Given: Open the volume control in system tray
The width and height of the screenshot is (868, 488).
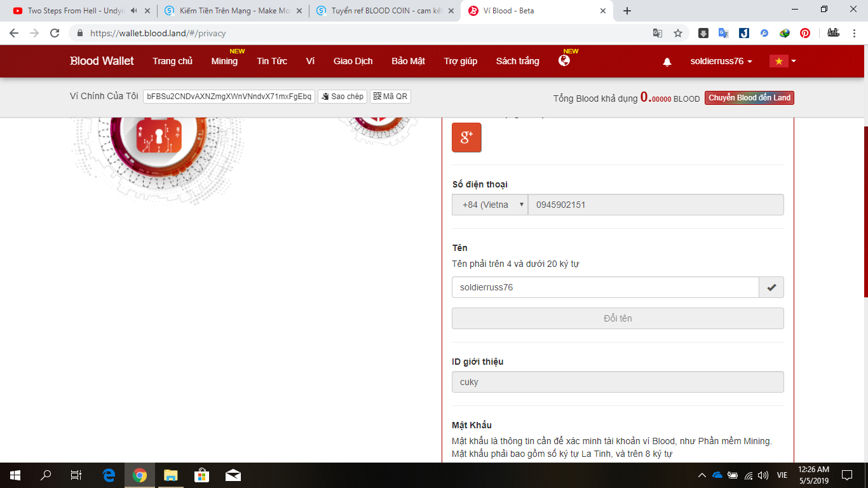Looking at the screenshot, I should coord(763,475).
